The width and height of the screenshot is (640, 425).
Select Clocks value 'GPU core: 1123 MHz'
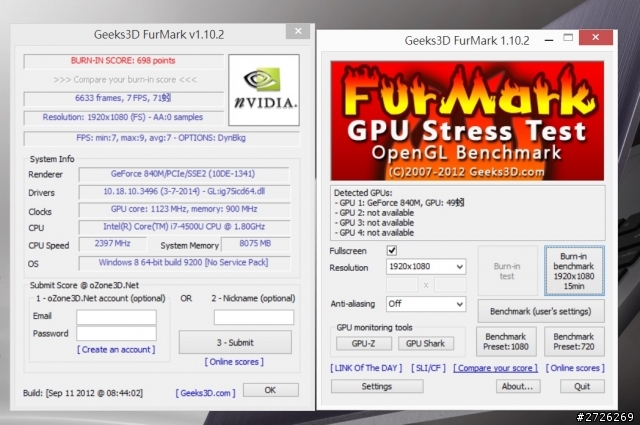[x=184, y=209]
